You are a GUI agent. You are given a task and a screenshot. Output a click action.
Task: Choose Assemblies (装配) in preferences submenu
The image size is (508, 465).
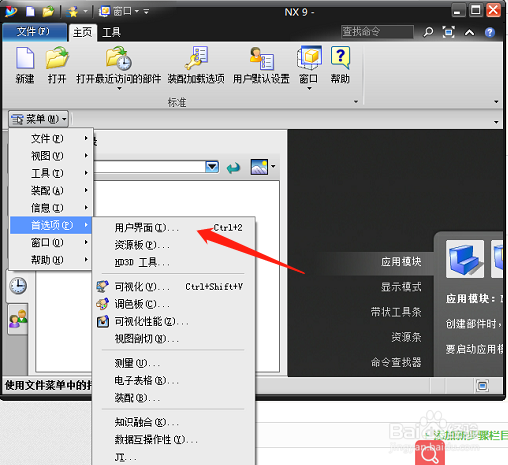tap(174, 398)
